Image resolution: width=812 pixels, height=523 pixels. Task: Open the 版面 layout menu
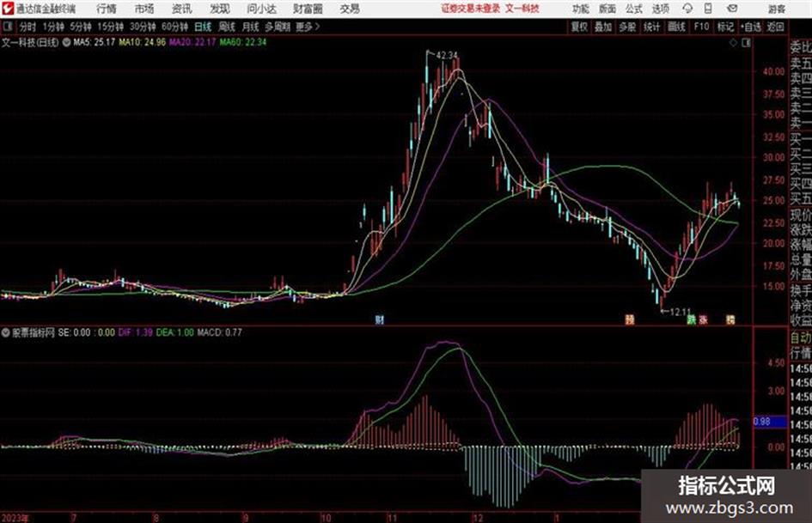click(607, 9)
